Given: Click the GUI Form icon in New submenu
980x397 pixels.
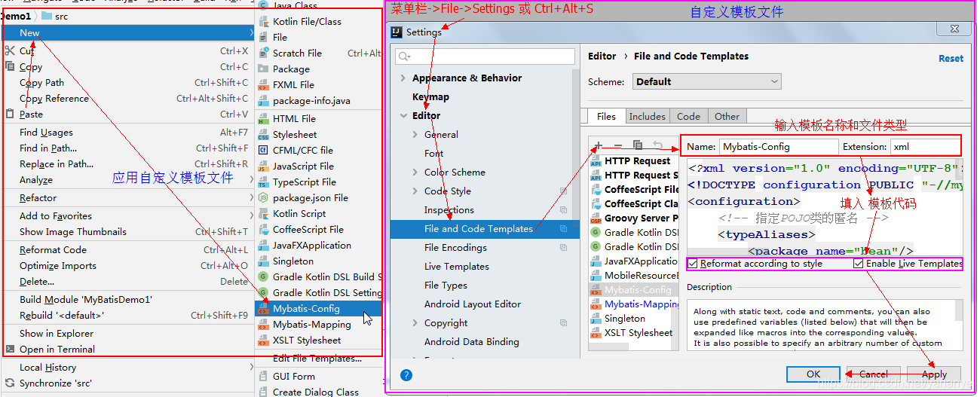Looking at the screenshot, I should click(263, 376).
